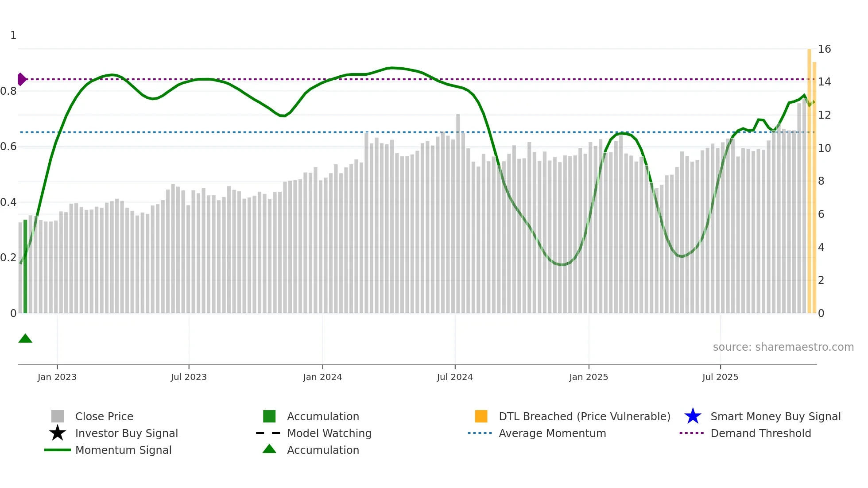Click the blue Smart Money Buy Signal star
Screen dimensions: 868x488
click(x=693, y=416)
